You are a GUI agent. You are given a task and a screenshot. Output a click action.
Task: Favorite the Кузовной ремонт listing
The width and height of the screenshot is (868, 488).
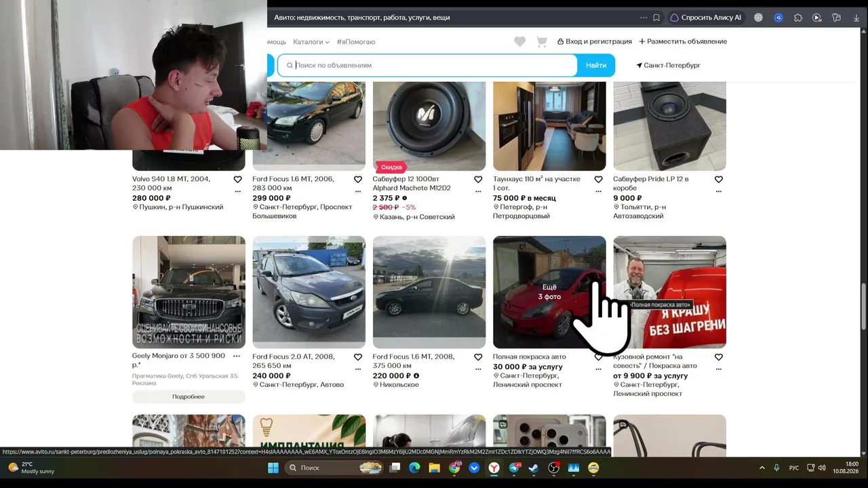tap(719, 357)
